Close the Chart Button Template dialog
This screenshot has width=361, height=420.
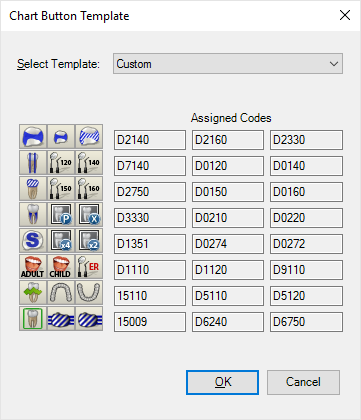click(345, 15)
